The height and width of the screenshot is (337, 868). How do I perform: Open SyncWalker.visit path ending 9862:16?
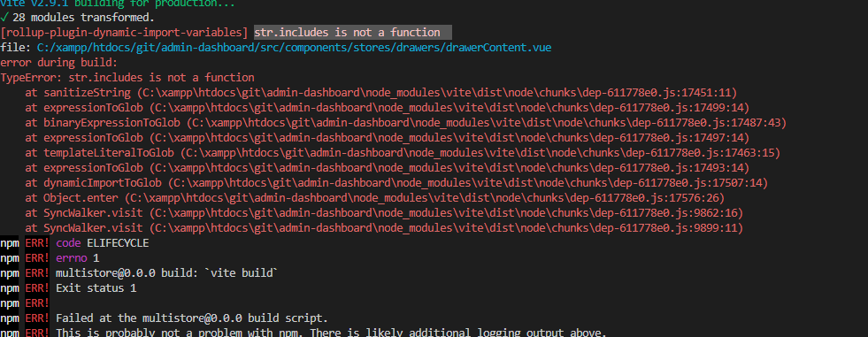(446, 212)
